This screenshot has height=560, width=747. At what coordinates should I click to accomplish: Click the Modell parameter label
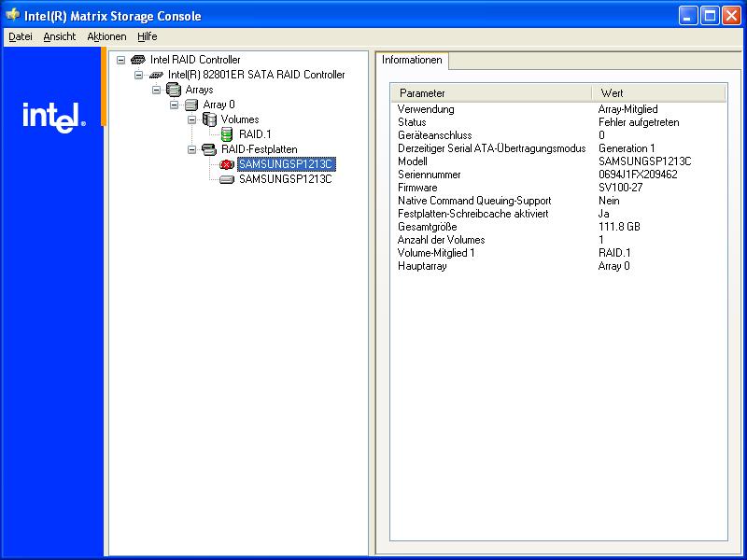click(x=413, y=161)
